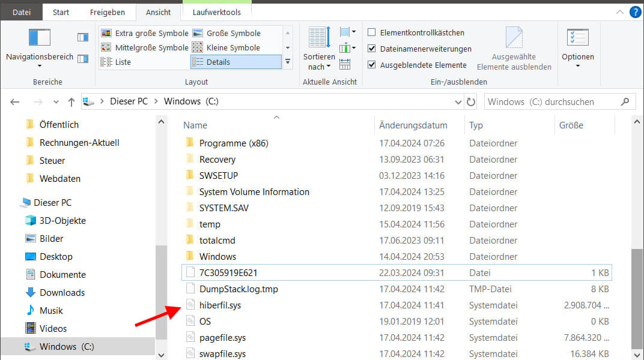Click the DumpStack.log.tmp file icon
The height and width of the screenshot is (360, 644).
pos(190,289)
